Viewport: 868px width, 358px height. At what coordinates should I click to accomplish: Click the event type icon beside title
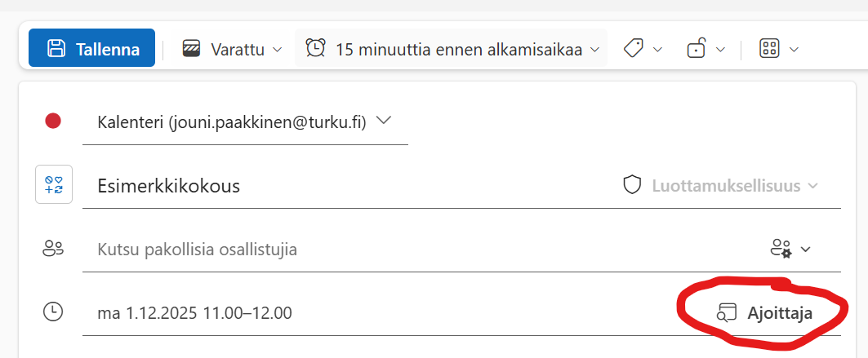click(54, 185)
